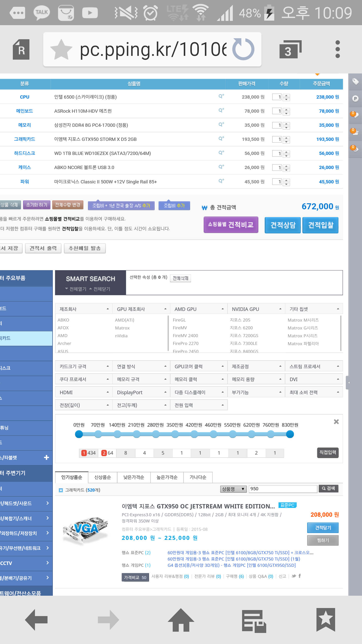
Task: Go back with the bottom left arrow
Action: click(36, 620)
